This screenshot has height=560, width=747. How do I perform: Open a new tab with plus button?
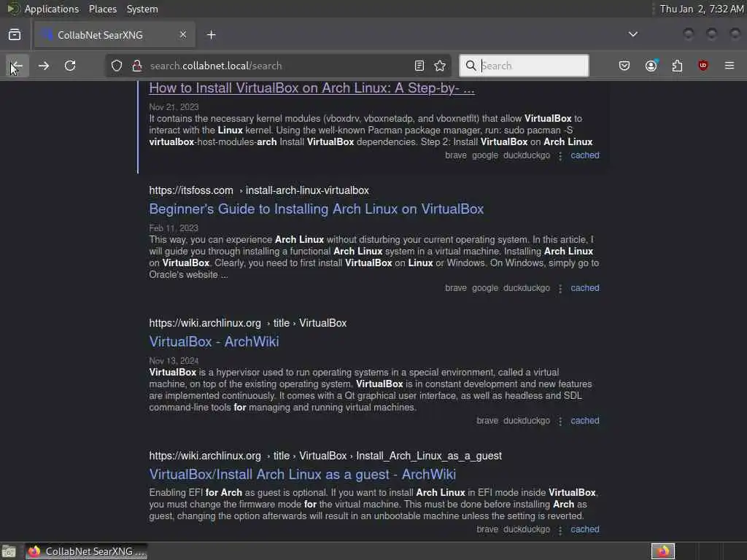coord(211,35)
